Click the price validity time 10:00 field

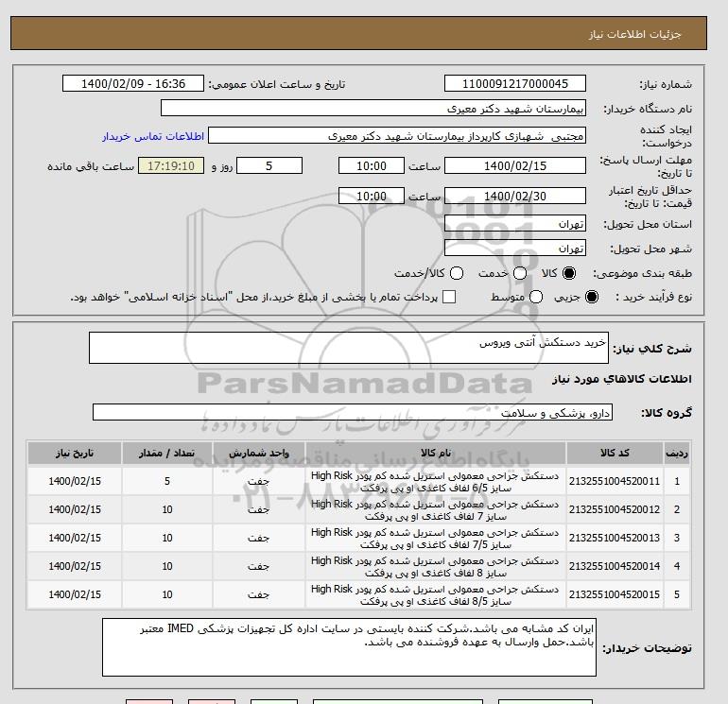click(x=372, y=196)
